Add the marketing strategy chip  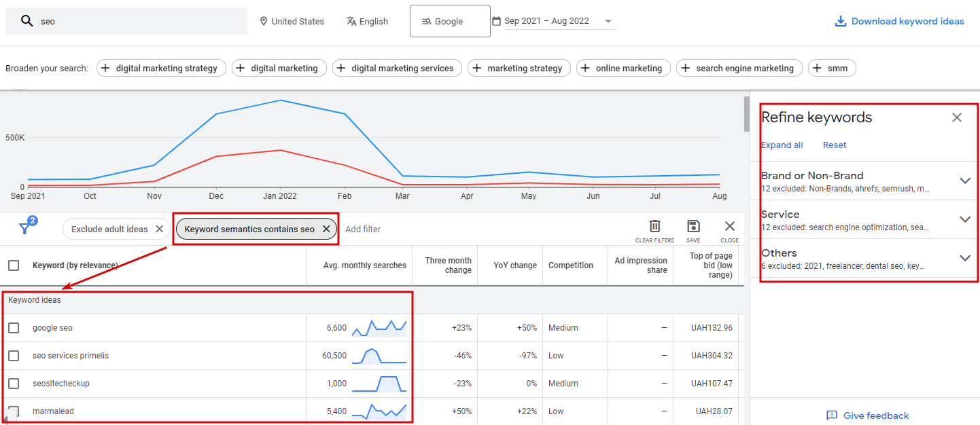[519, 68]
